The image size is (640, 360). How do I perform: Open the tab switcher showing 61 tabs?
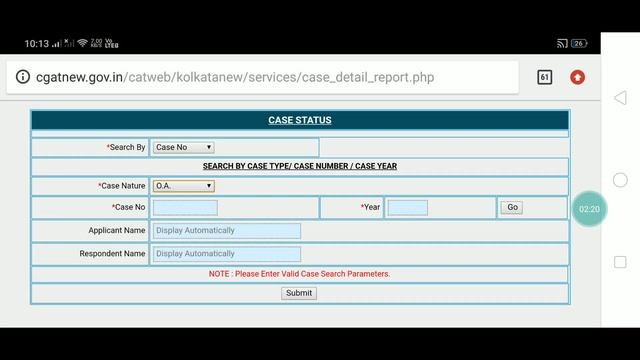[x=544, y=77]
